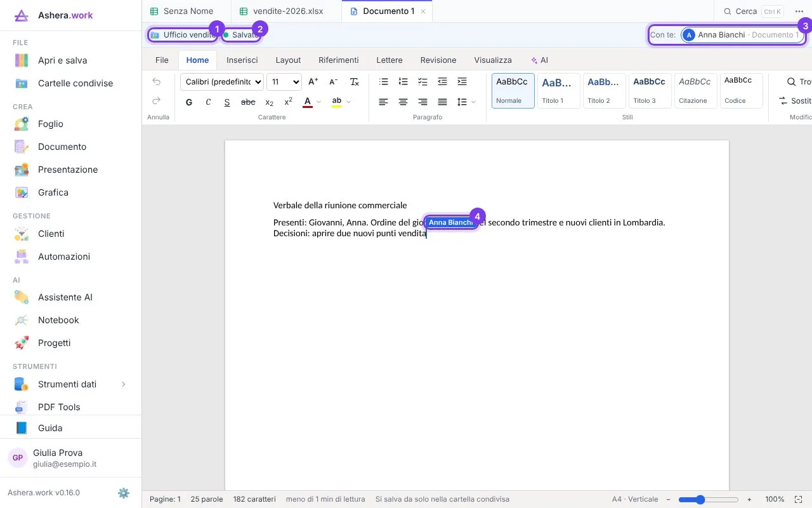Click fit-page icon in status bar
The width and height of the screenshot is (812, 508).
coord(798,499)
